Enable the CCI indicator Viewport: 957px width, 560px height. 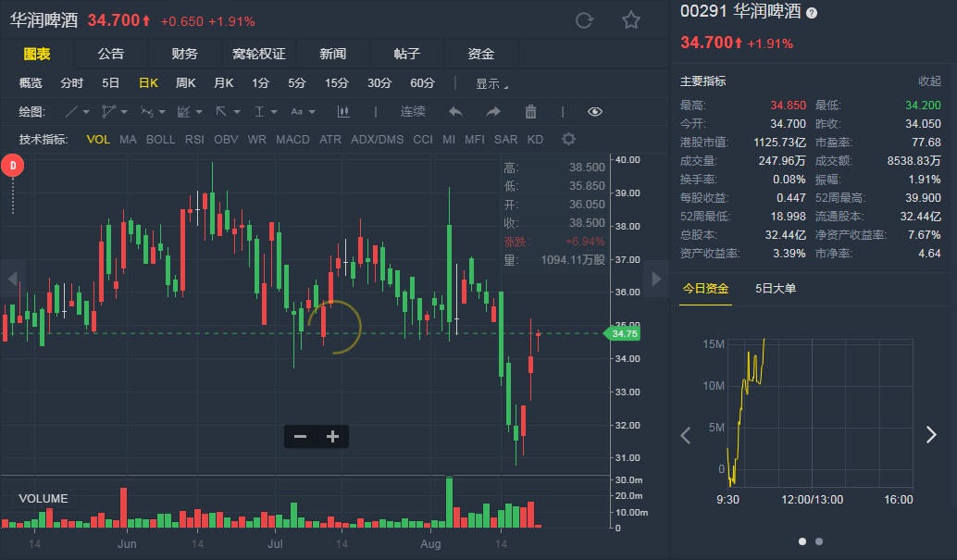423,139
